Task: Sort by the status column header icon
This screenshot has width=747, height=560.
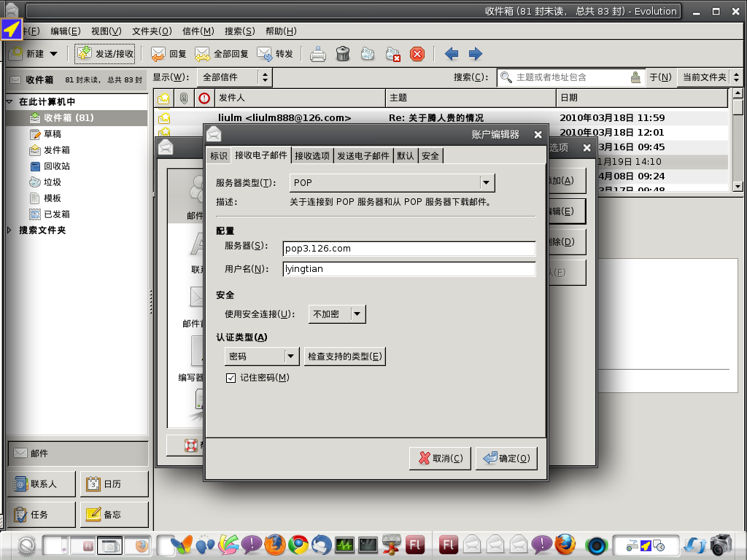Action: click(163, 98)
